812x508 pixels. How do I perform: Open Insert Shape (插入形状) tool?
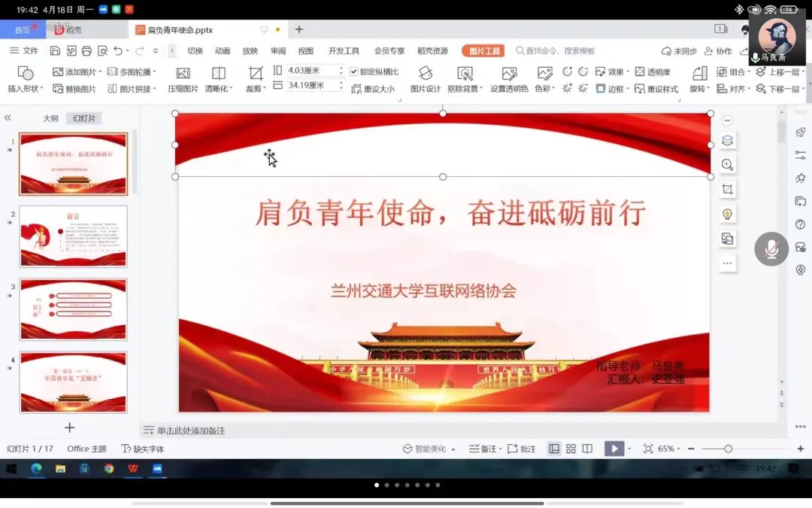[x=26, y=79]
